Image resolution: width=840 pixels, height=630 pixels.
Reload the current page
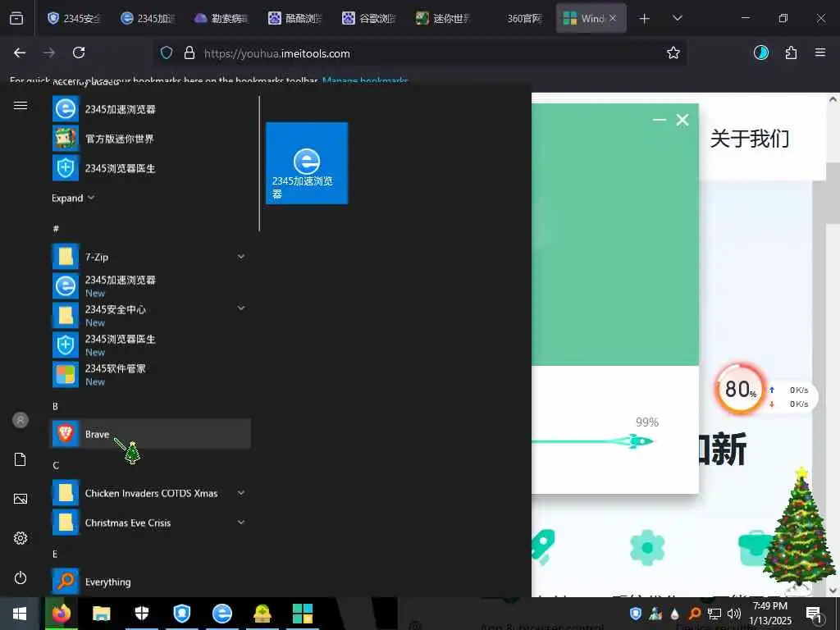coord(79,52)
